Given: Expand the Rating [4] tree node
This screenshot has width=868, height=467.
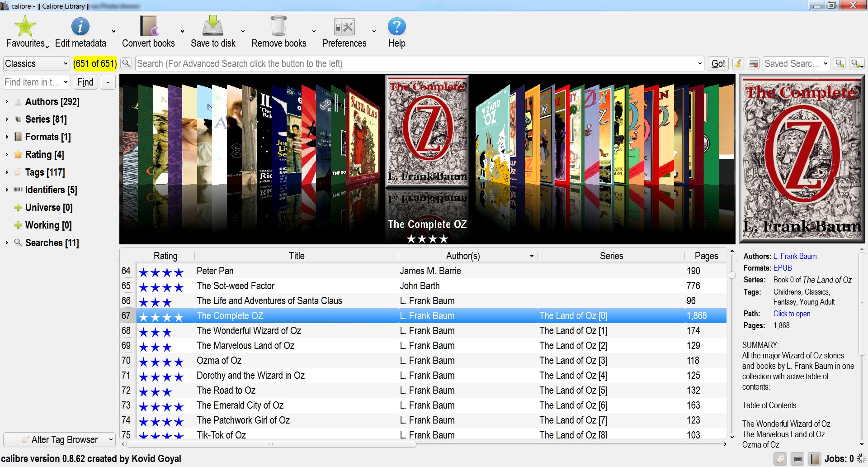Looking at the screenshot, I should pos(7,154).
